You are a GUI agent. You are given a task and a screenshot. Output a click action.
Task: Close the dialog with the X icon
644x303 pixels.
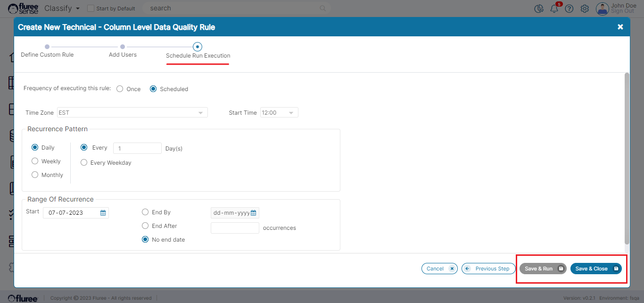click(x=620, y=27)
